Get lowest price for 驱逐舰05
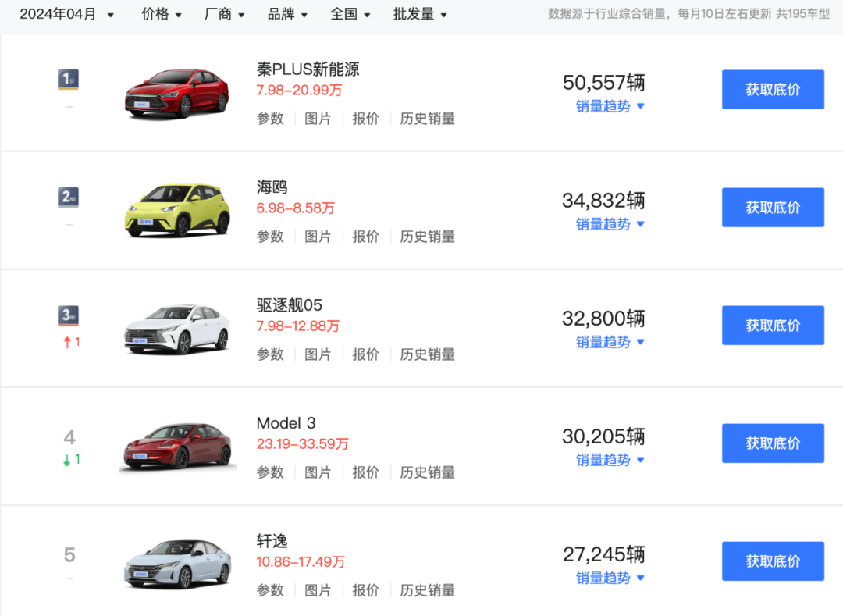The height and width of the screenshot is (616, 843). point(772,326)
